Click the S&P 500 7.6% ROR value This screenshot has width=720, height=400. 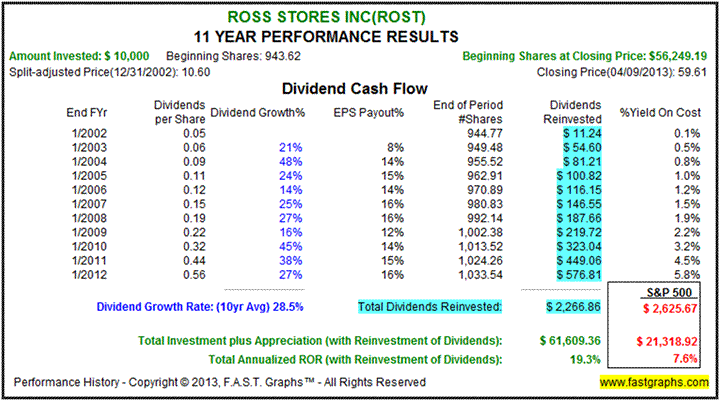click(x=686, y=359)
